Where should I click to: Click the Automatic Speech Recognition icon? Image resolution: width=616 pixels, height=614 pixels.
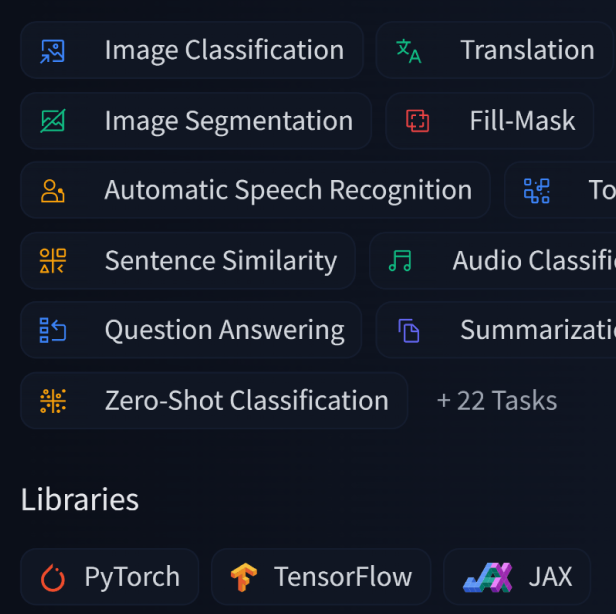[x=52, y=191]
